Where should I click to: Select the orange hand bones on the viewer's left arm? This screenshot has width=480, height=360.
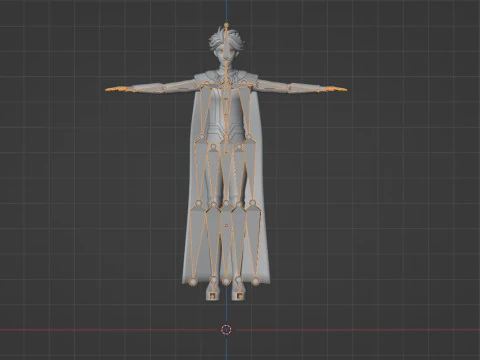click(117, 89)
